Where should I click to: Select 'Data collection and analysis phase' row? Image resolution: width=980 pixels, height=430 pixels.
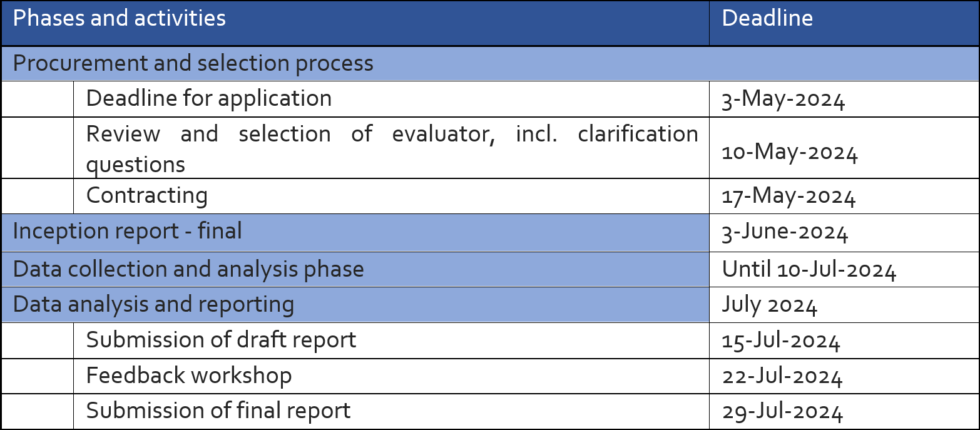(x=188, y=269)
